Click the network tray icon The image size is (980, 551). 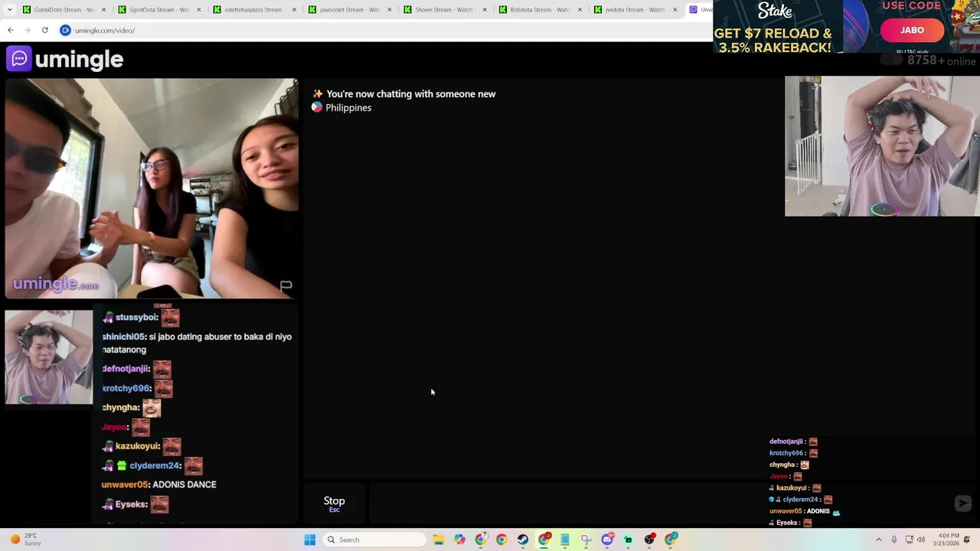pyautogui.click(x=909, y=540)
